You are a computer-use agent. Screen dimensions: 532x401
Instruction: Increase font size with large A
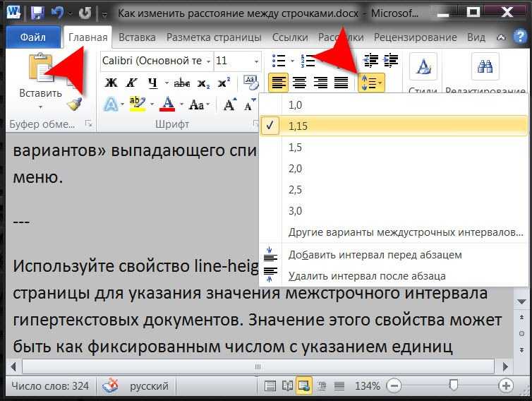(x=230, y=104)
